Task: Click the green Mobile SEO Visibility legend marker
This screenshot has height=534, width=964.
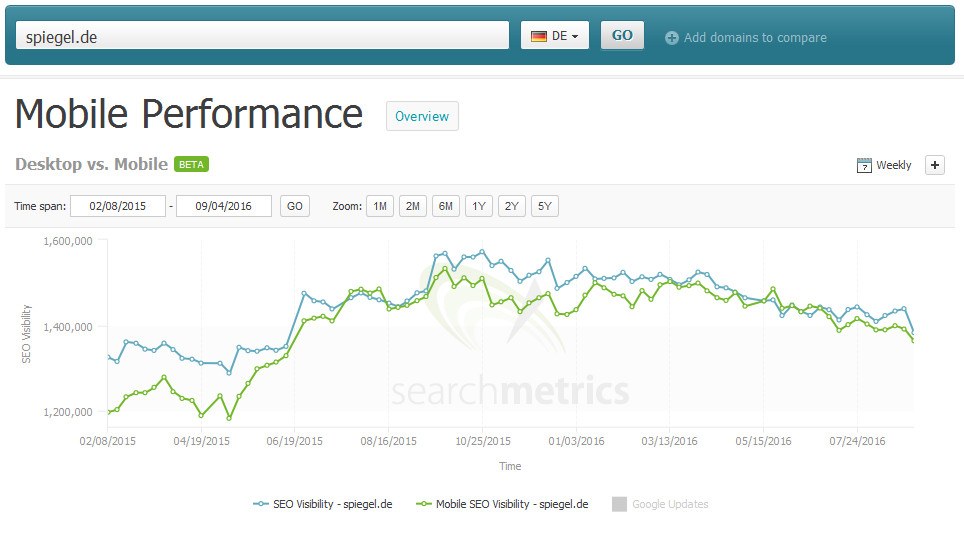Action: (424, 504)
